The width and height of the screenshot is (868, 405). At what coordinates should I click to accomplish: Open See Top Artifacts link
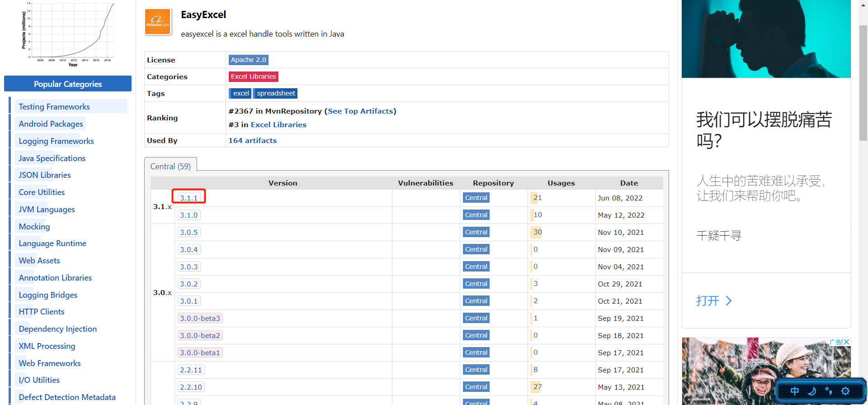360,111
